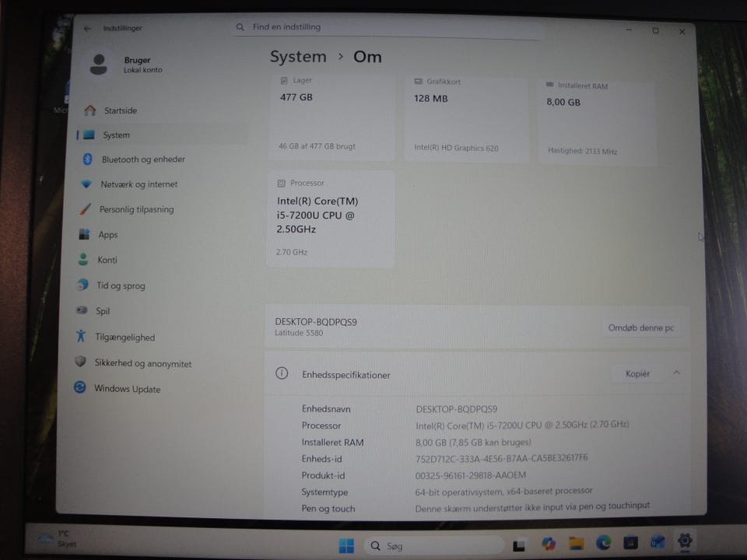Click the taskbar Søg search box
This screenshot has width=747, height=560.
(434, 546)
